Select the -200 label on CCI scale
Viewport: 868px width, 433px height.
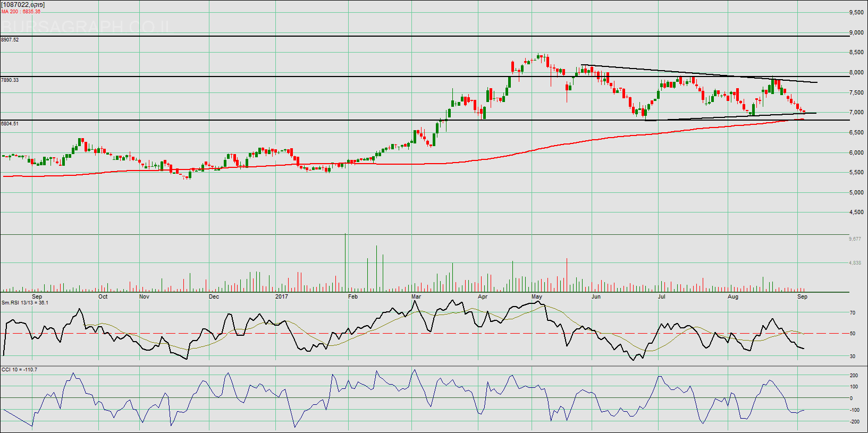point(854,422)
